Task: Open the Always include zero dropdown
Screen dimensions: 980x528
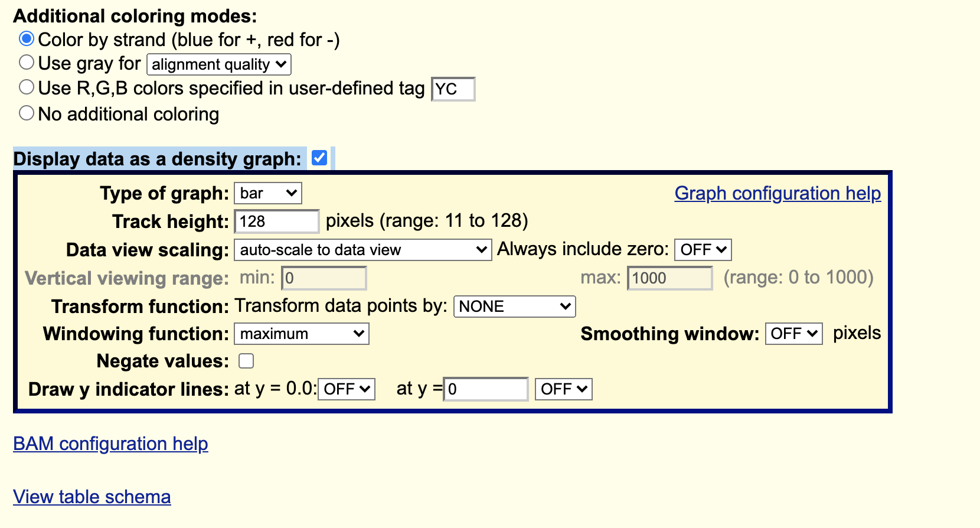Action: point(703,250)
